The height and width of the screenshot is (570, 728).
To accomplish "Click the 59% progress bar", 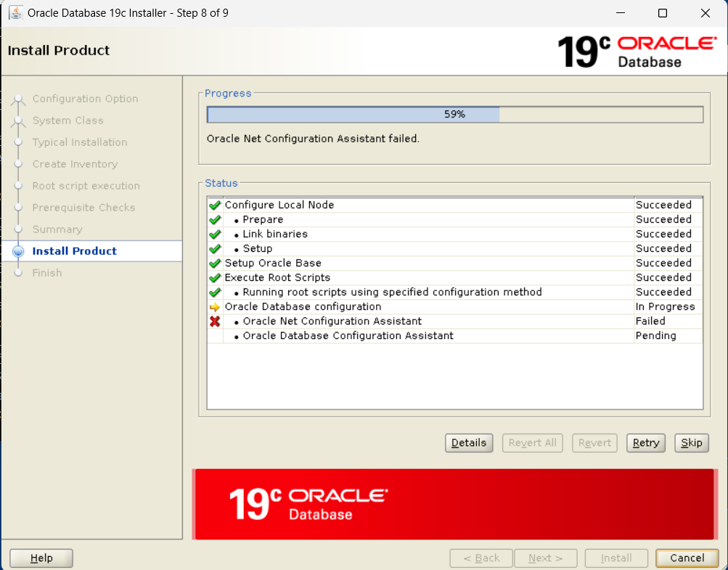I will 455,114.
